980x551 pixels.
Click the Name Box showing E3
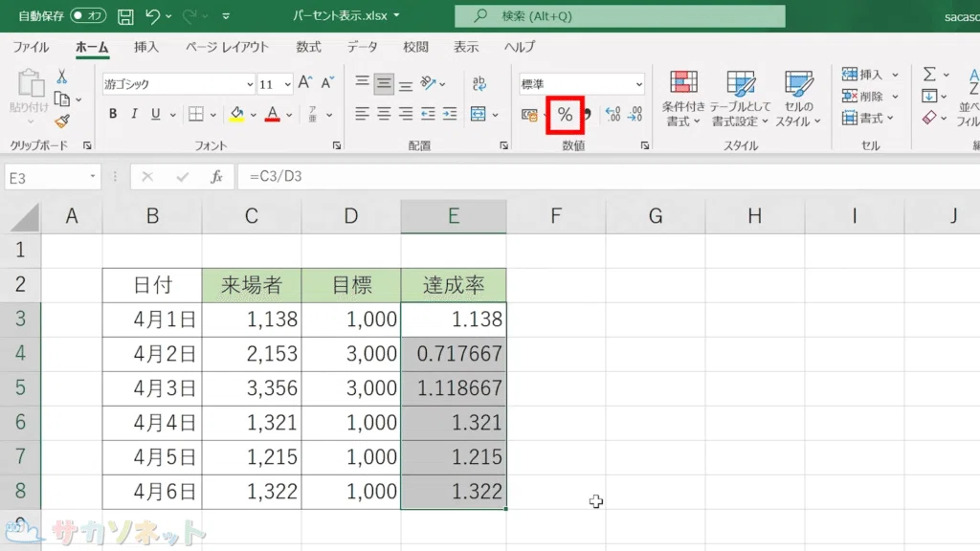pyautogui.click(x=52, y=178)
